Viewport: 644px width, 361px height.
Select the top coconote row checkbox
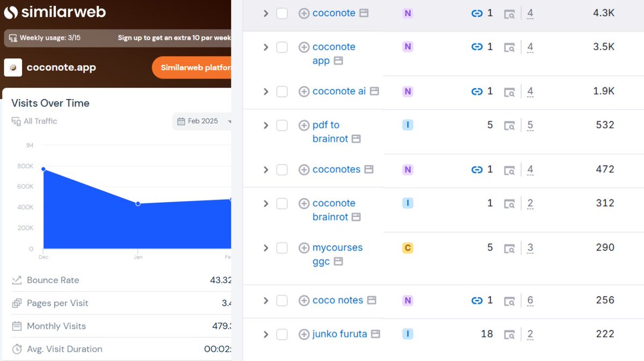pos(282,13)
